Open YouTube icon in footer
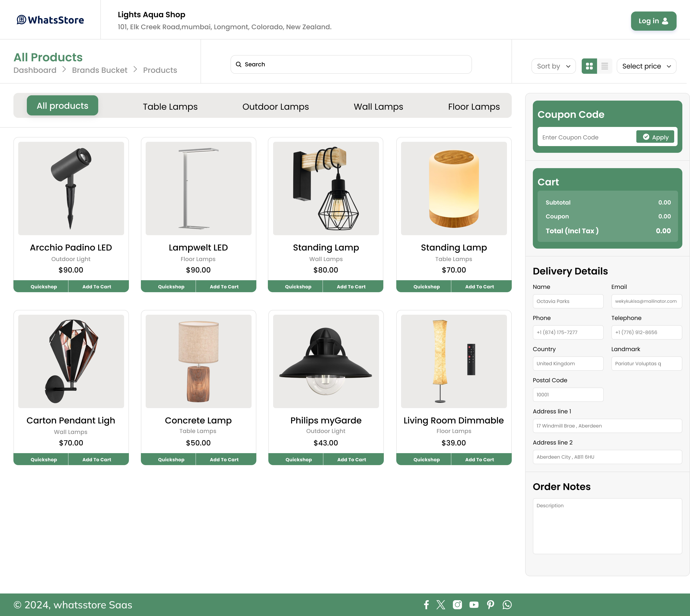 click(474, 605)
